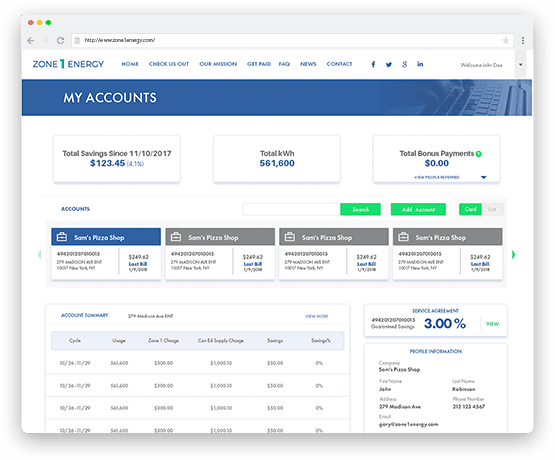The height and width of the screenshot is (460, 555).
Task: Click the browser forward arrow
Action: [45, 41]
